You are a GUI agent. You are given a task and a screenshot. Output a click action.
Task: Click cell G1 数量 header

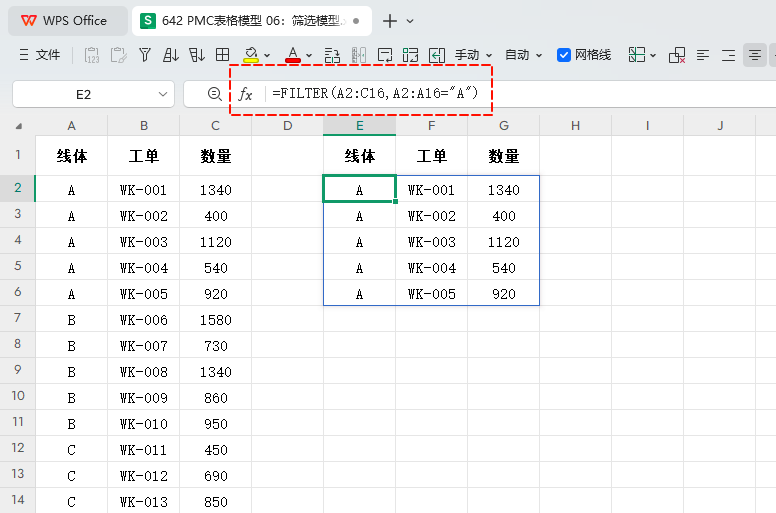coord(504,156)
